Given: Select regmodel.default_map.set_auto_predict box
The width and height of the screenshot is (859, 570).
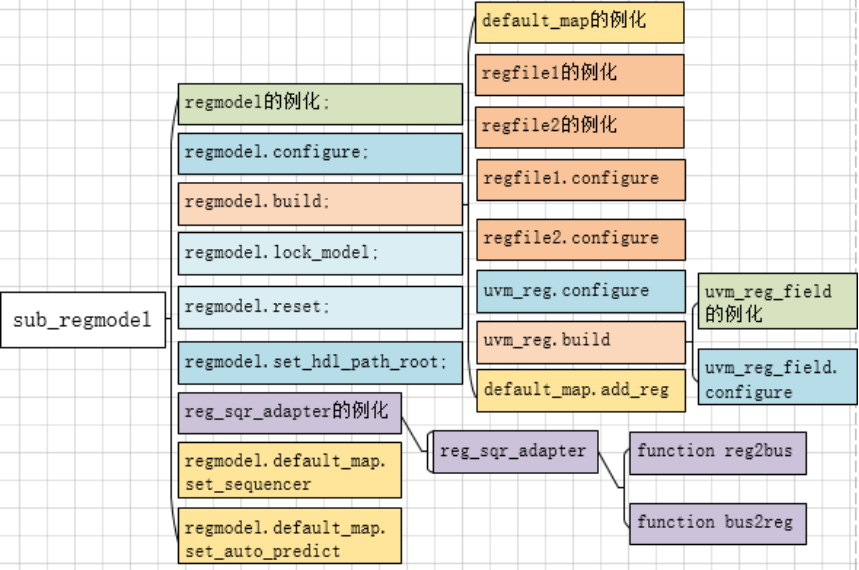Looking at the screenshot, I should (290, 535).
